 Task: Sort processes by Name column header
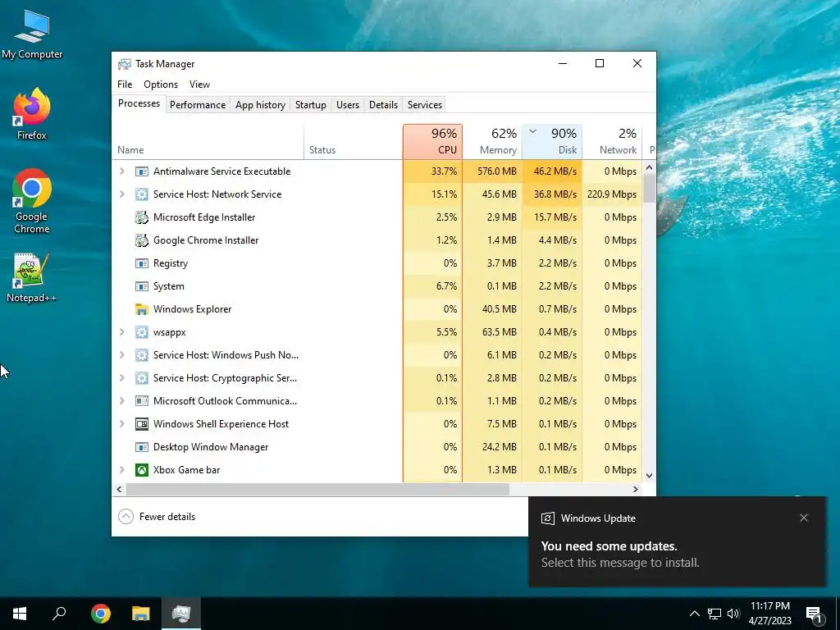208,142
